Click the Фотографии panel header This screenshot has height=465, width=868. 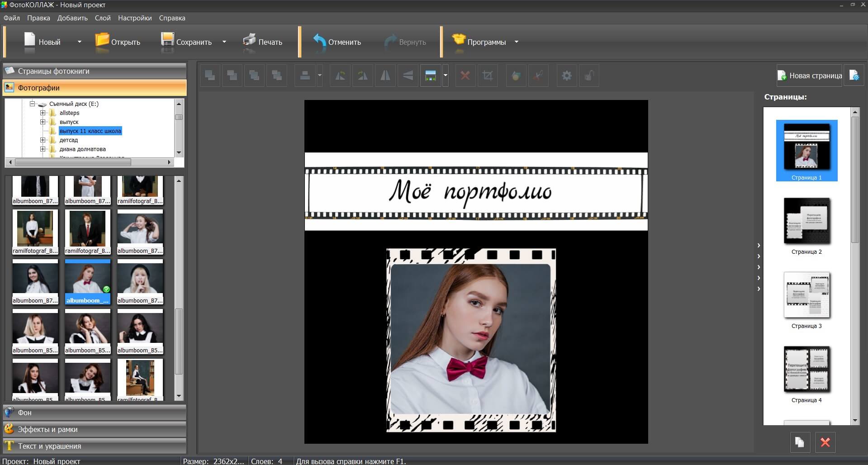coord(95,88)
